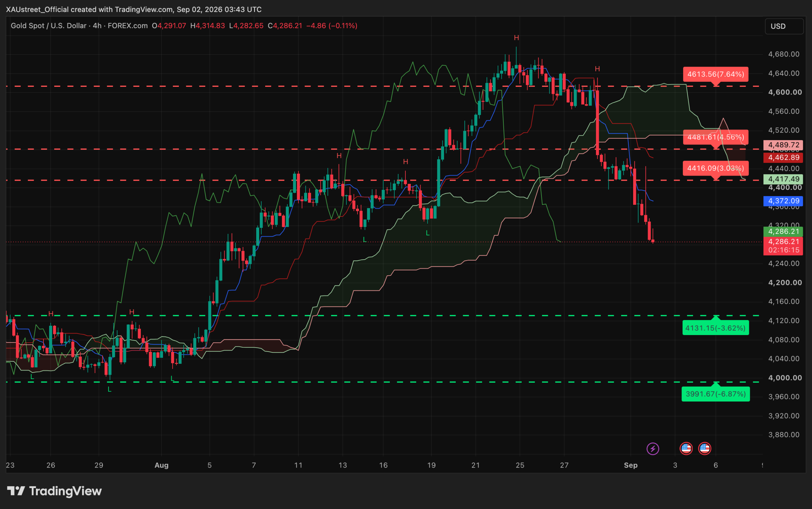
Task: Click the Sep label on time axis
Action: [x=631, y=465]
